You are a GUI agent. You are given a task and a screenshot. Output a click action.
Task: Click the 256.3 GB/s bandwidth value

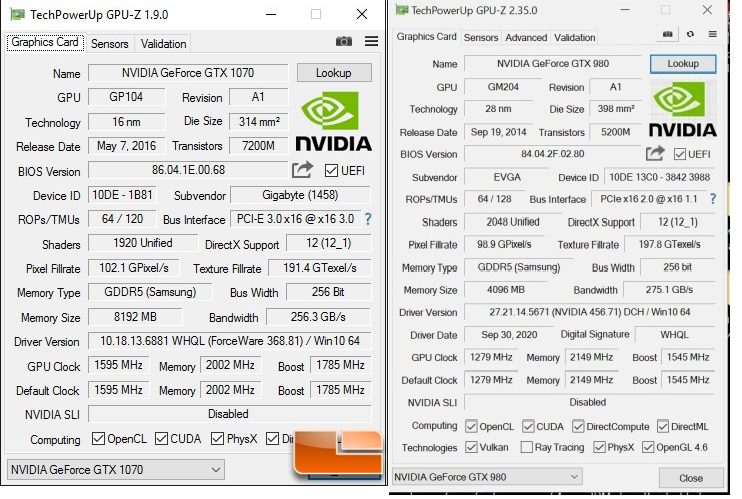click(x=318, y=317)
